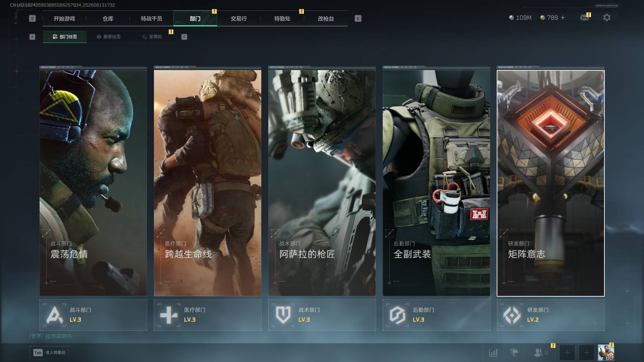Click the 研发部门 LV.2 level panel

tap(551, 315)
